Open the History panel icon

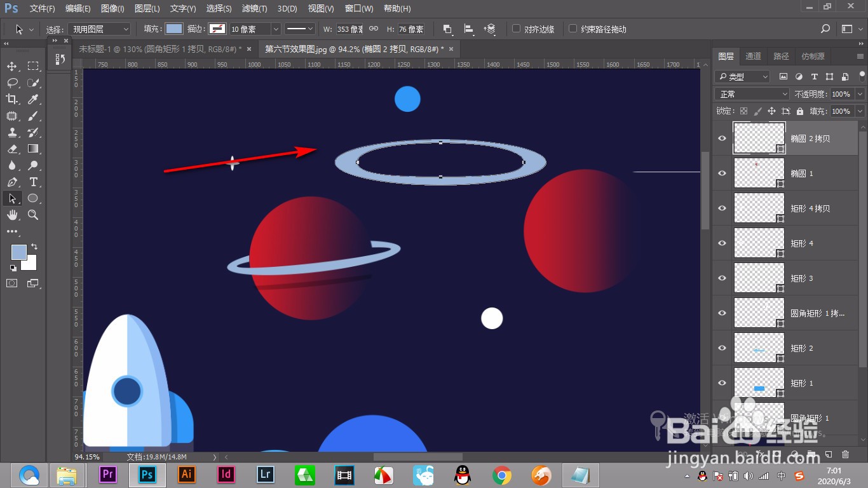click(x=60, y=59)
